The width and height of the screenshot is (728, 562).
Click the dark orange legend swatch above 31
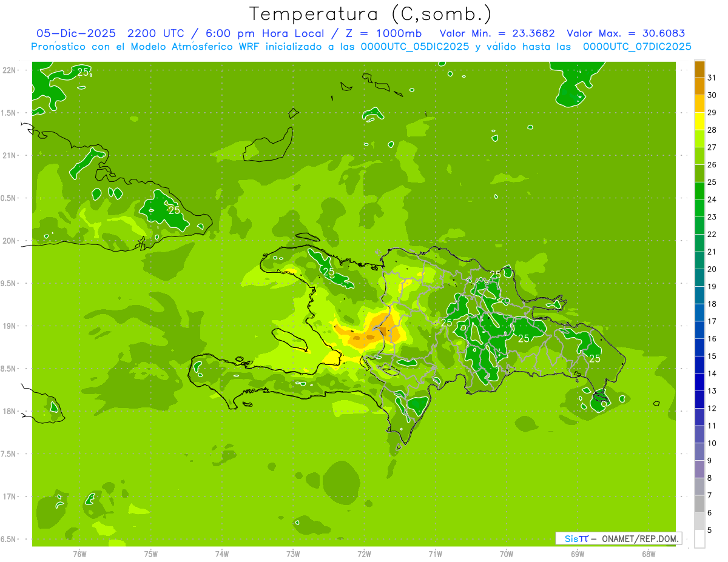pos(699,70)
